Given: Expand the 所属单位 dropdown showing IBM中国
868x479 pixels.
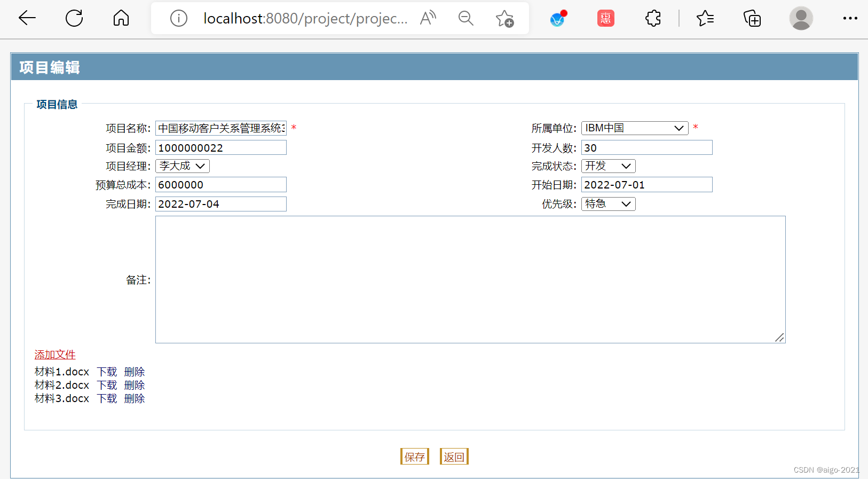Looking at the screenshot, I should 635,128.
